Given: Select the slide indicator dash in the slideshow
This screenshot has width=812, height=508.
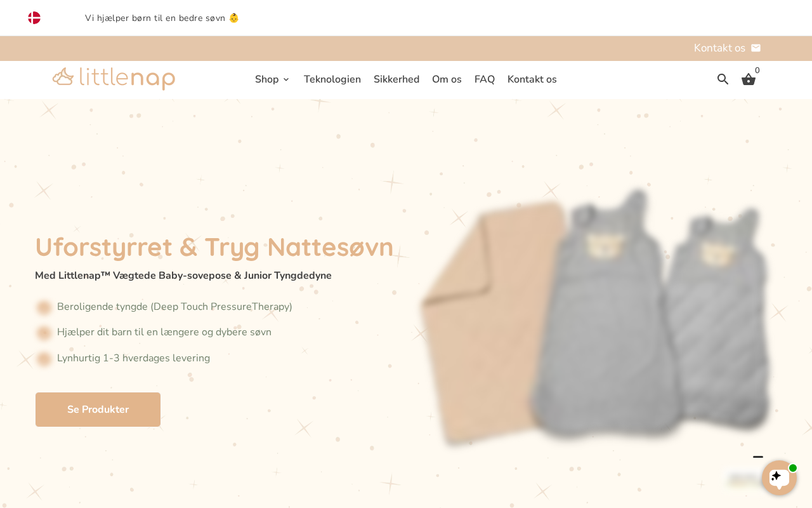Looking at the screenshot, I should tap(758, 457).
